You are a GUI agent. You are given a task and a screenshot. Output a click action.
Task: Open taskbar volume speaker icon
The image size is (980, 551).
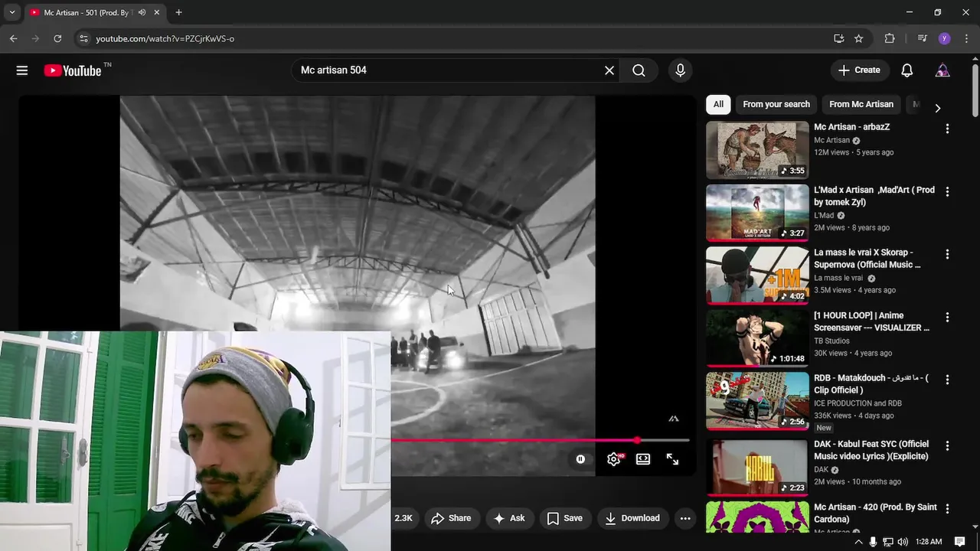903,542
